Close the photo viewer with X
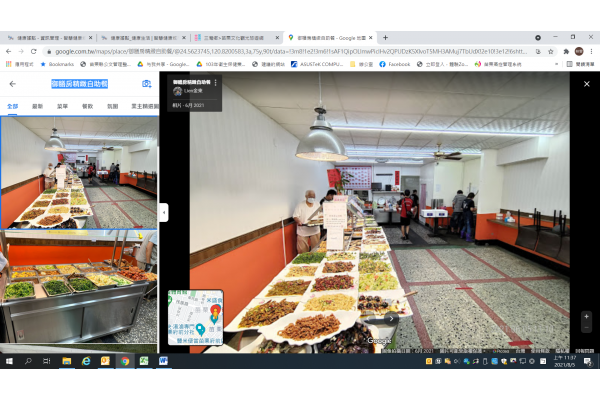 [587, 84]
